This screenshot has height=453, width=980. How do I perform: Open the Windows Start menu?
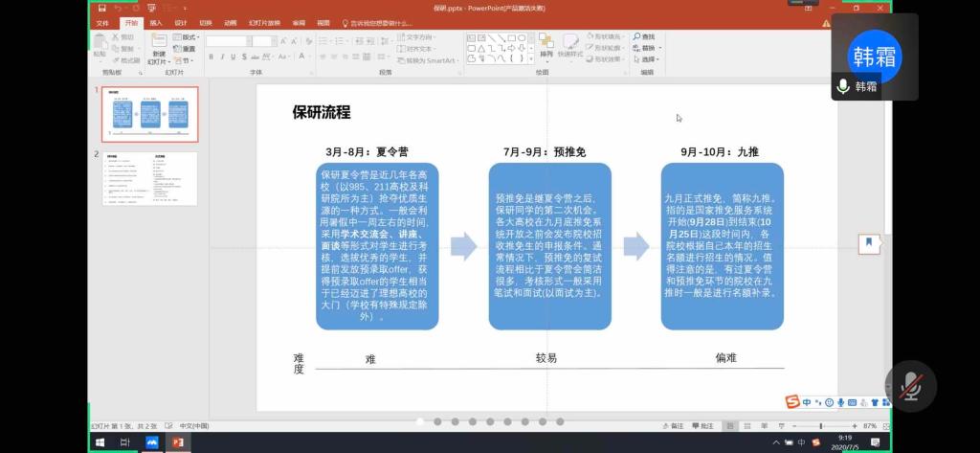[99, 442]
